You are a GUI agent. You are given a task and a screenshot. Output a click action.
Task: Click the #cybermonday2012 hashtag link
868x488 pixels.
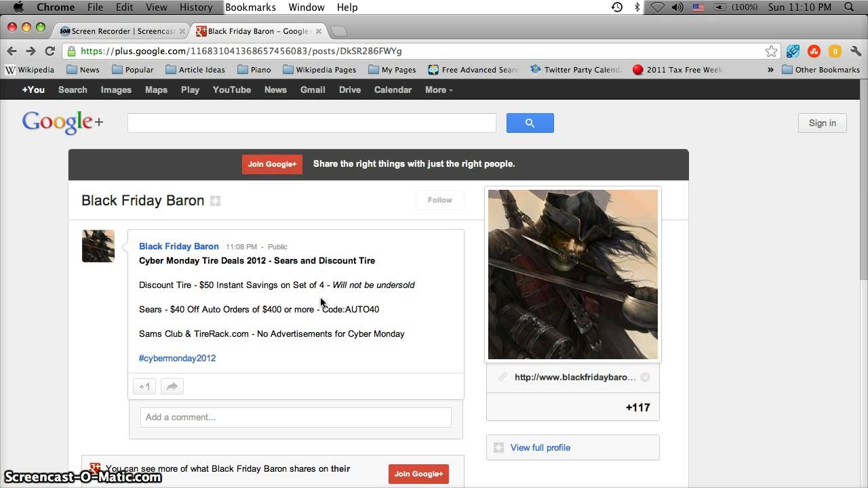pos(177,358)
